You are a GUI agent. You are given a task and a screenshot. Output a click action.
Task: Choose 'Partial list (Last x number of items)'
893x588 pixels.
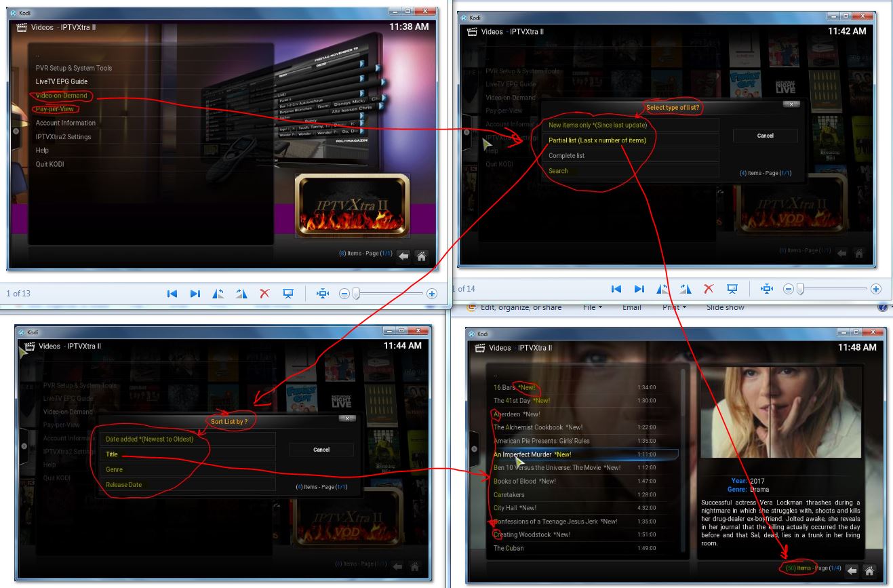pyautogui.click(x=631, y=140)
